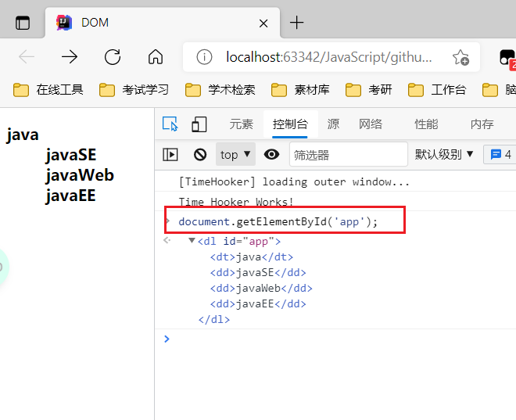Open the top context dropdown
Screen dimensions: 516x420
(x=235, y=154)
